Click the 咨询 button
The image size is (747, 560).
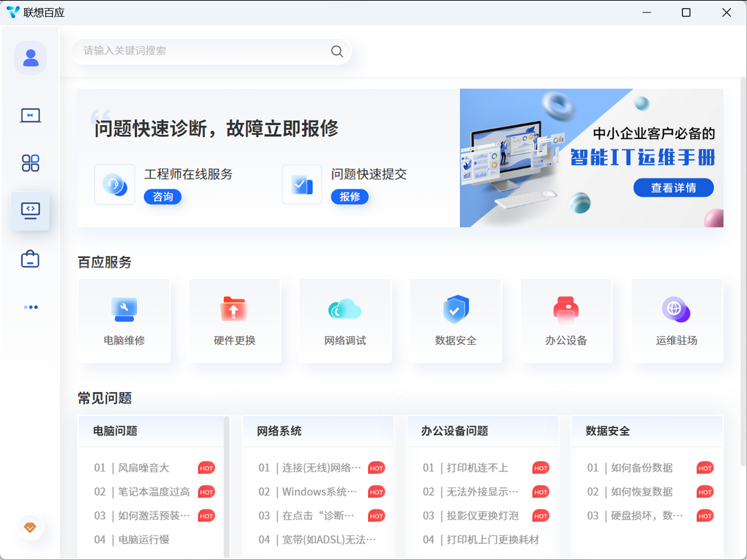[x=163, y=196]
